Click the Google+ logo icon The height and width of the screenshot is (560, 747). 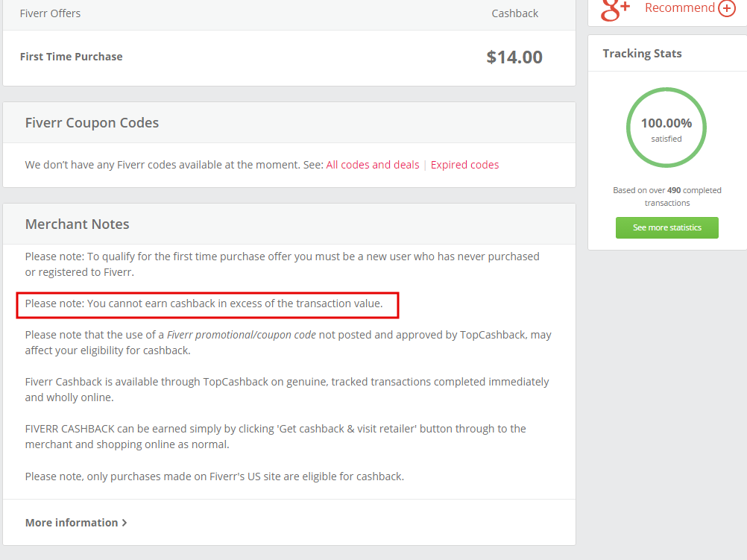(x=616, y=9)
